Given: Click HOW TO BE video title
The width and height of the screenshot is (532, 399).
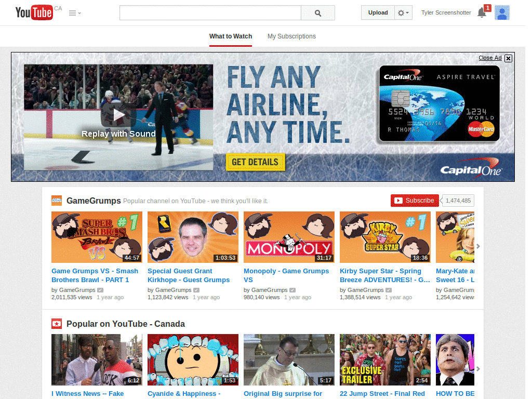Looking at the screenshot, I should tap(455, 394).
